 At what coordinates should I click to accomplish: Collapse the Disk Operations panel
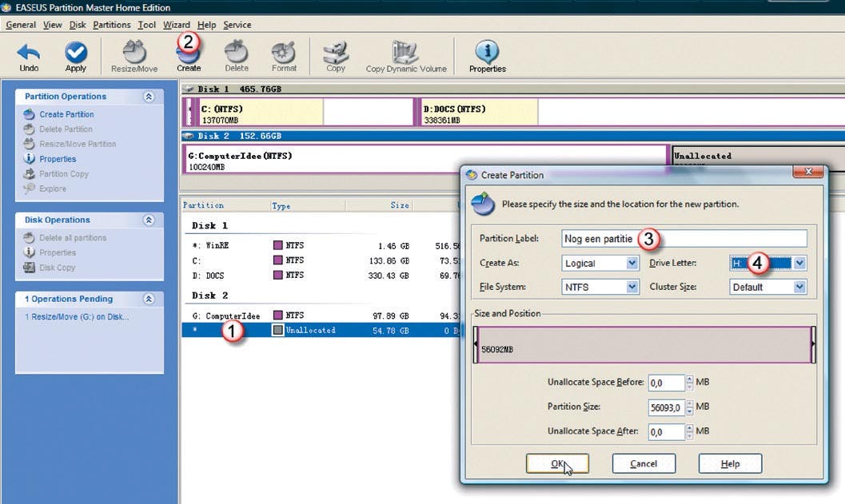click(149, 220)
